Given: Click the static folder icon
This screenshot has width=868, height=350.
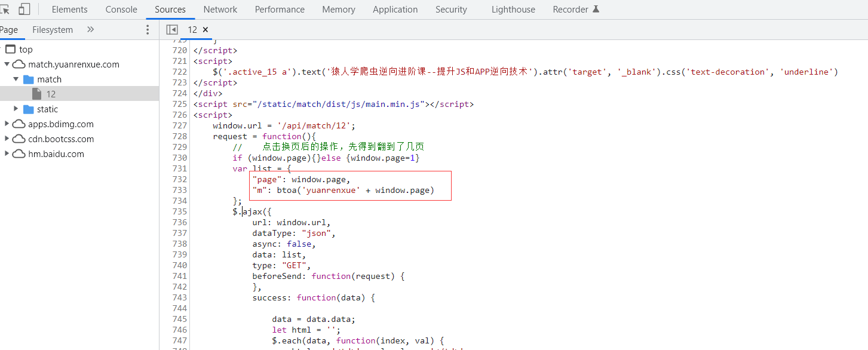Looking at the screenshot, I should (x=28, y=109).
